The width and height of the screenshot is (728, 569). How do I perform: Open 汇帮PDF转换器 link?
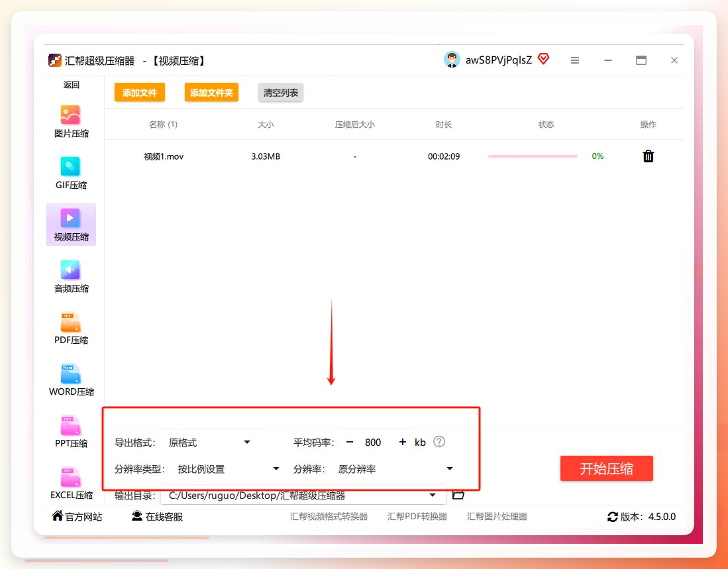click(x=417, y=517)
